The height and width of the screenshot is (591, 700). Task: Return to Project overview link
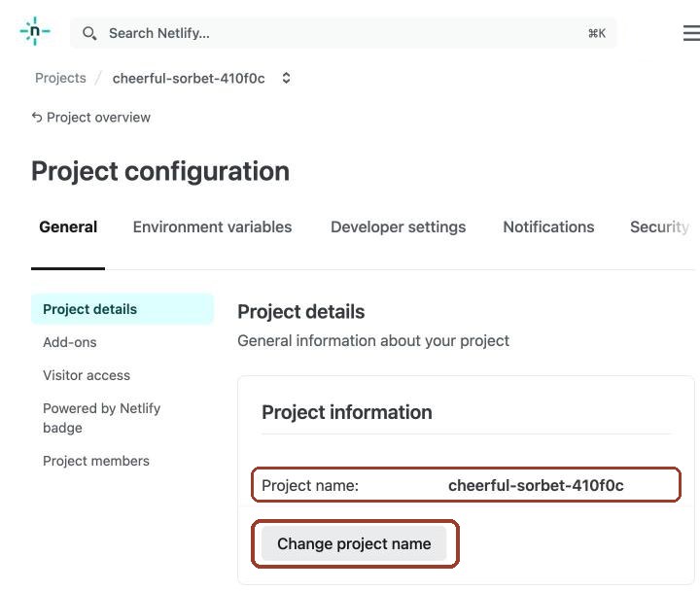(x=98, y=118)
